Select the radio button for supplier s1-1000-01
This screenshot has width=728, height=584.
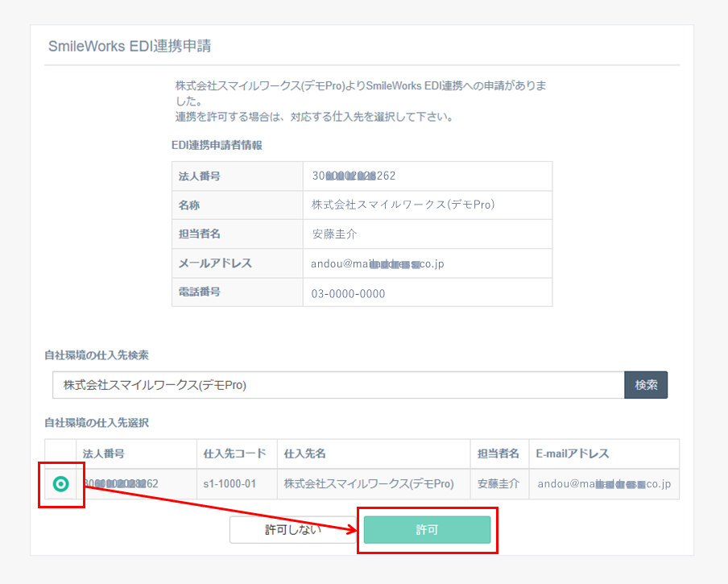[x=61, y=484]
